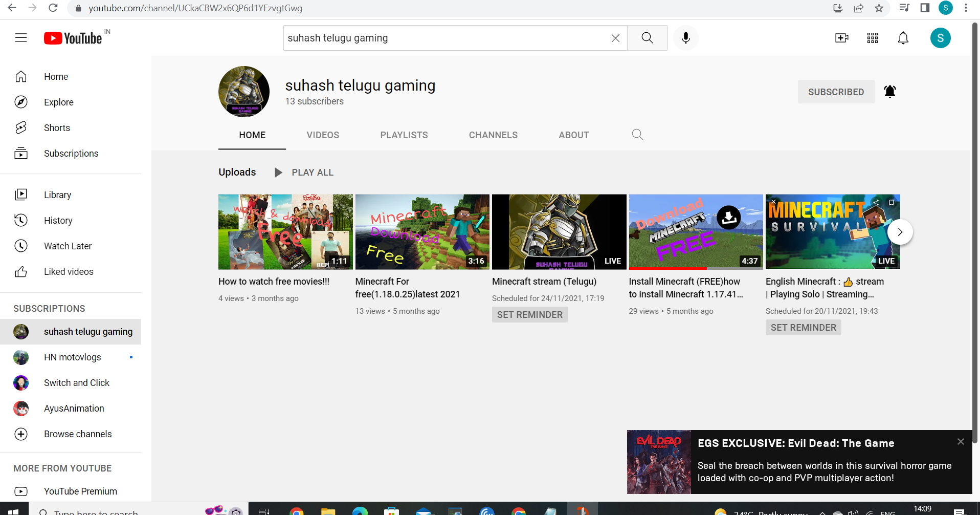The image size is (980, 515).
Task: Set reminder for Minecraft stream (Telugu)
Action: [530, 315]
